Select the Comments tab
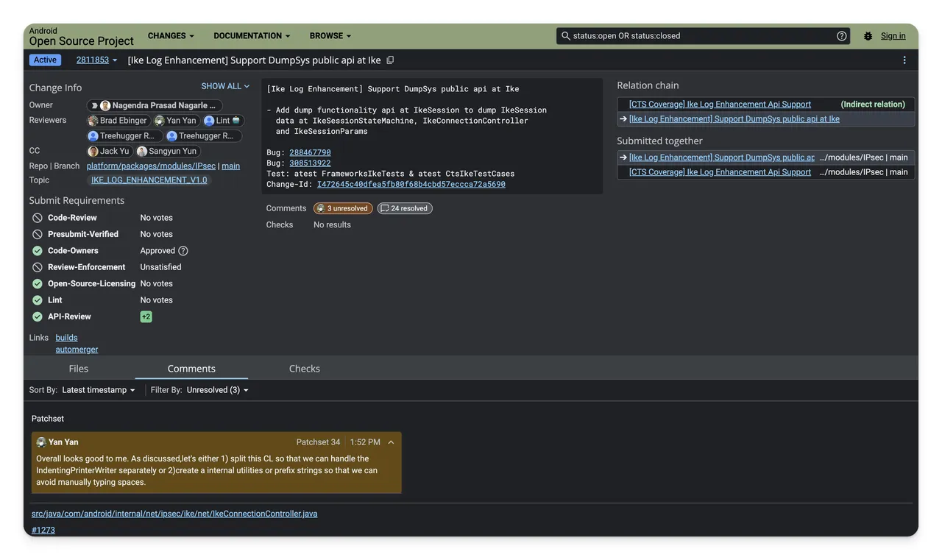The height and width of the screenshot is (560, 942). 191,369
